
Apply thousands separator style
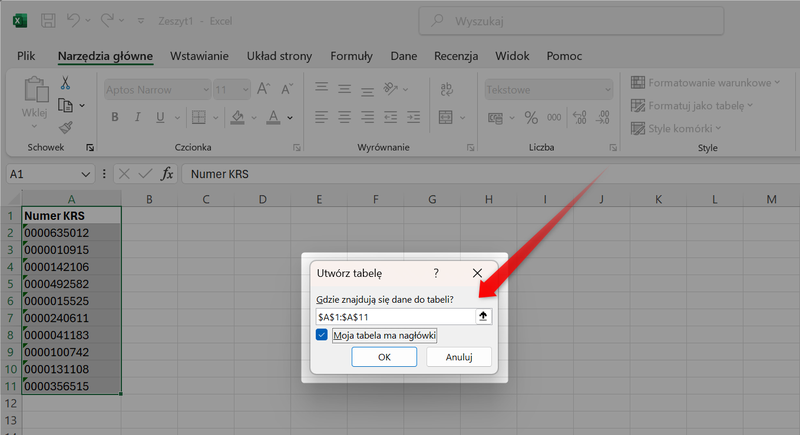click(x=554, y=118)
